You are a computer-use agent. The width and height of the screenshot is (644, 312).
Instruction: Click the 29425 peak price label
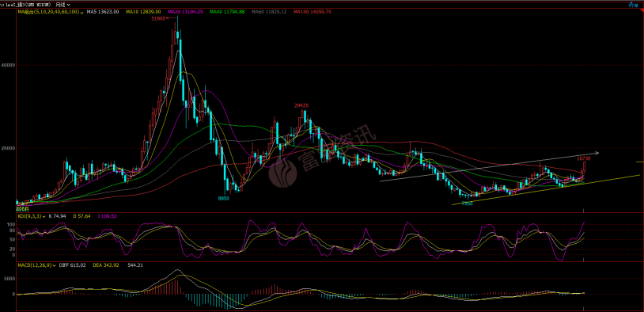[x=301, y=105]
